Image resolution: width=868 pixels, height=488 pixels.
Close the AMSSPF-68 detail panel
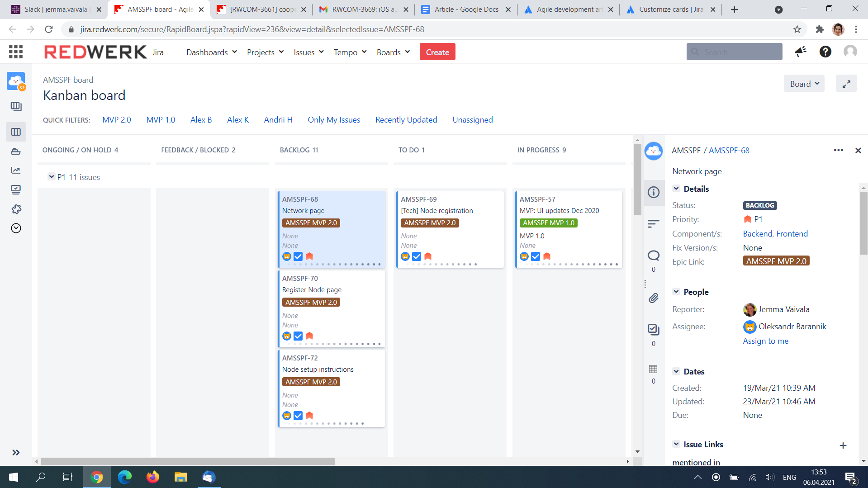point(858,151)
